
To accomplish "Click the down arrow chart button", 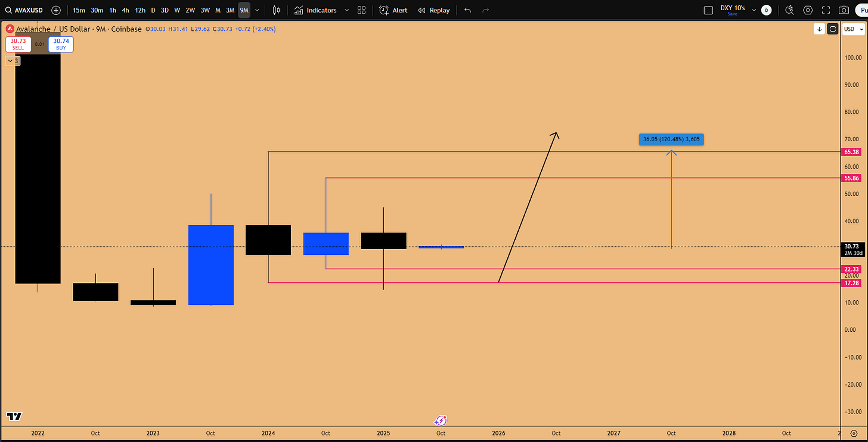I will click(820, 29).
